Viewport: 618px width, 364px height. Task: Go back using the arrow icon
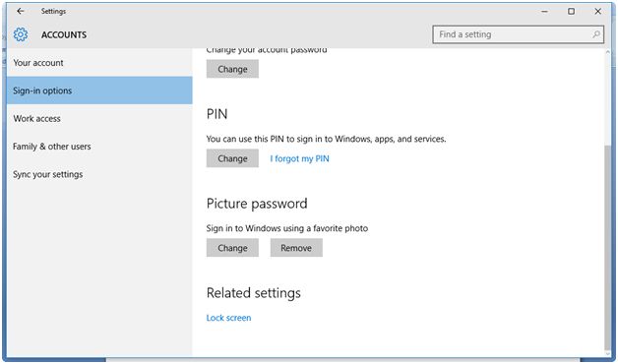20,12
